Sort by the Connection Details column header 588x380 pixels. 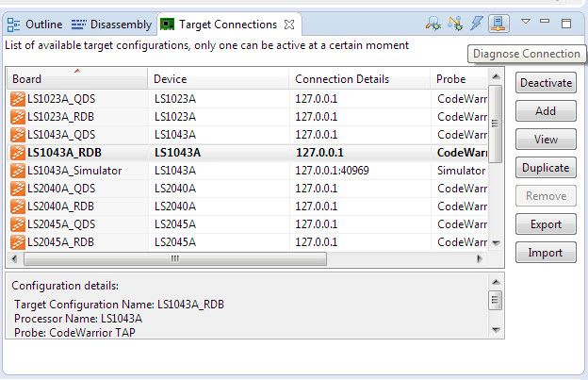tap(358, 79)
